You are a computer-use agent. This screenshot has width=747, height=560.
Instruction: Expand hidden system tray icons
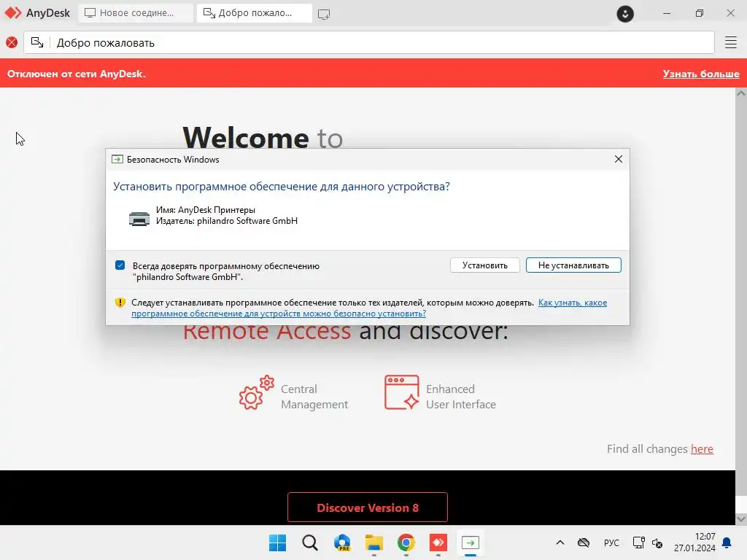tap(560, 542)
